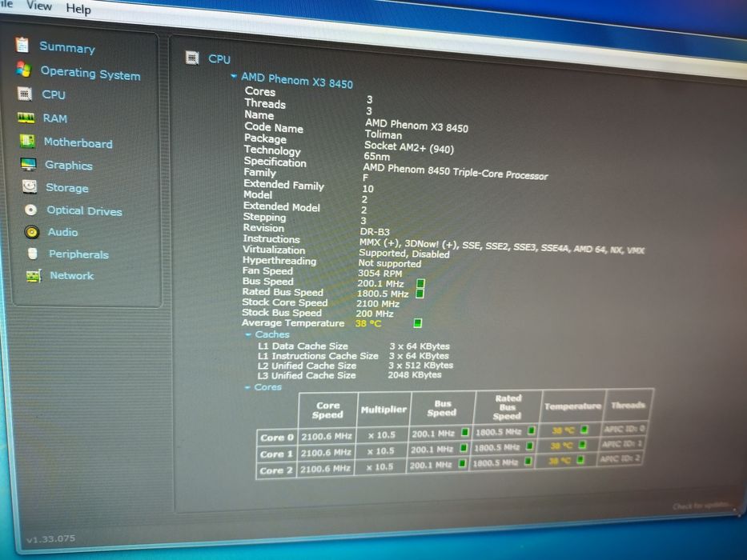This screenshot has height=560, width=747.
Task: Click the Core 2 row label
Action: tap(275, 470)
